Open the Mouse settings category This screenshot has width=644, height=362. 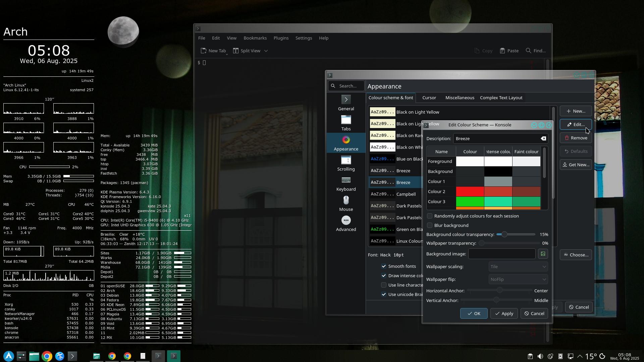point(346,203)
